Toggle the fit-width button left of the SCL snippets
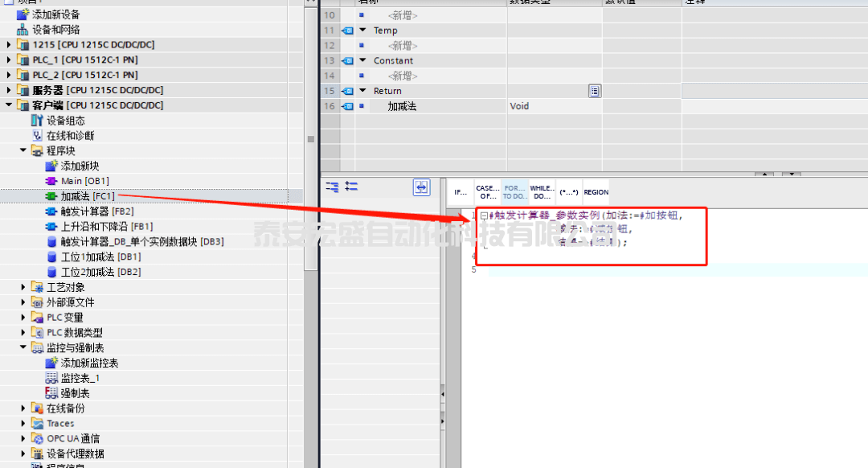 click(x=421, y=187)
